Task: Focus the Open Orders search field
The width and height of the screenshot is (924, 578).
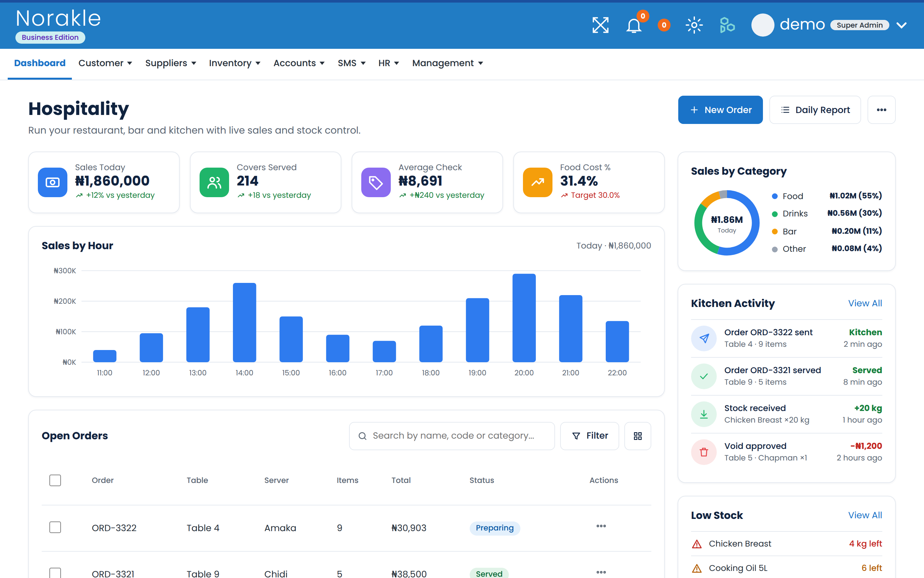Action: (452, 436)
